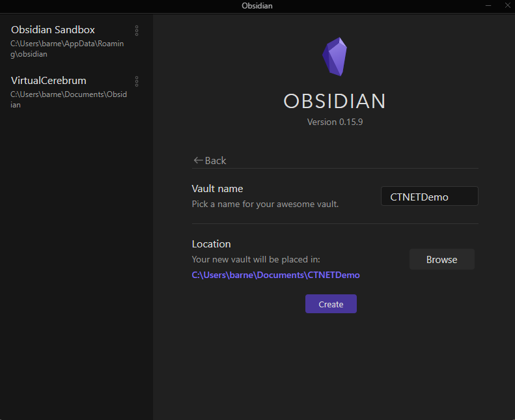
Task: Click the purple Obsidian crystal logo
Action: 335,57
